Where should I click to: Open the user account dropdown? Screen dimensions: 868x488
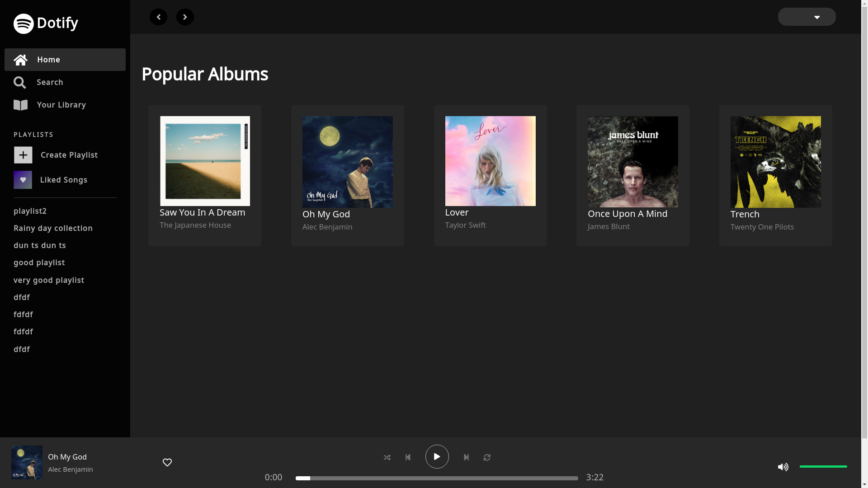click(x=807, y=17)
